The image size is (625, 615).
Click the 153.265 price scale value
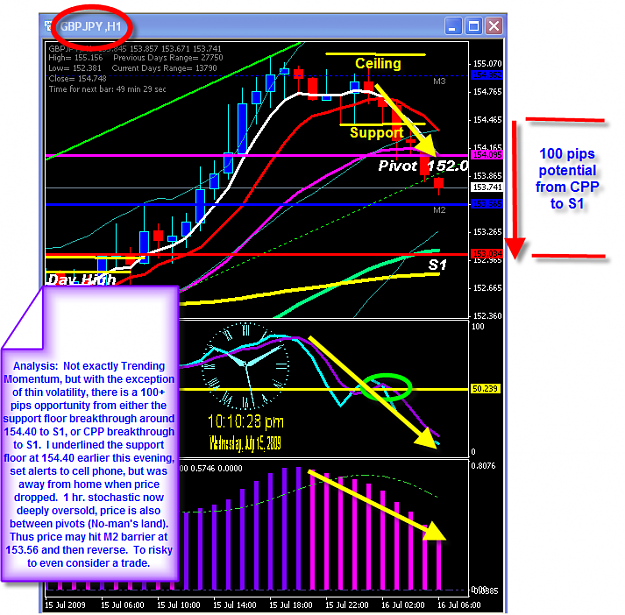coord(487,232)
